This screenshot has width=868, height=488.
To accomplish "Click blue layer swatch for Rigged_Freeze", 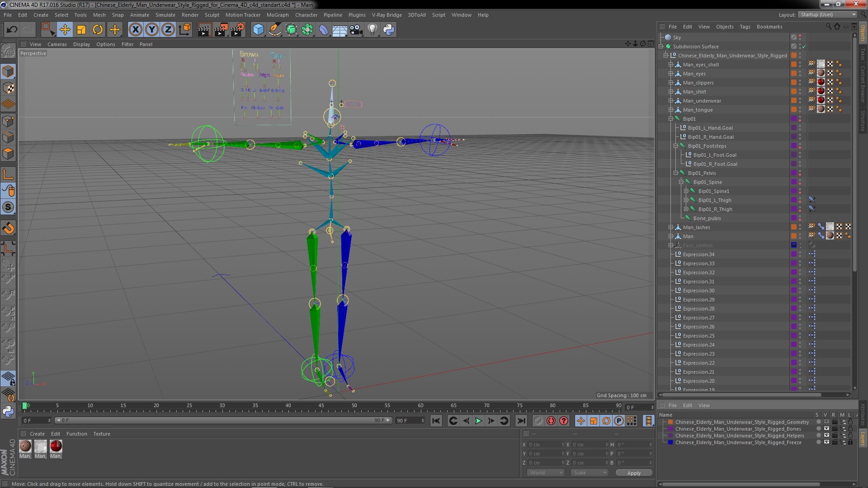I will coord(670,442).
